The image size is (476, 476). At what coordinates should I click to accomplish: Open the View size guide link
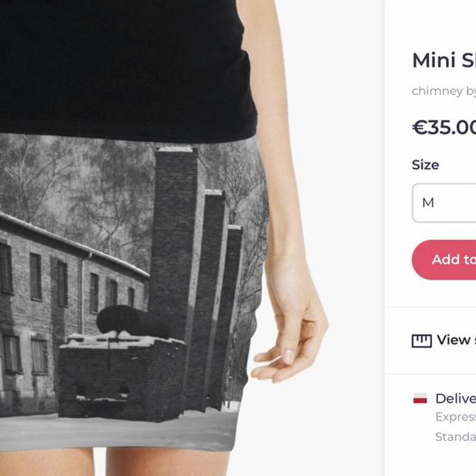tap(456, 340)
